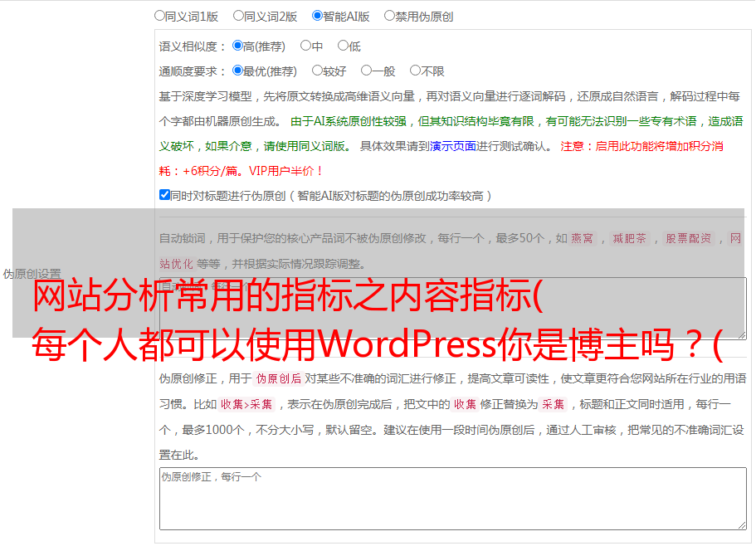
Task: Click the 收集>采集 example tag
Action: point(246,404)
